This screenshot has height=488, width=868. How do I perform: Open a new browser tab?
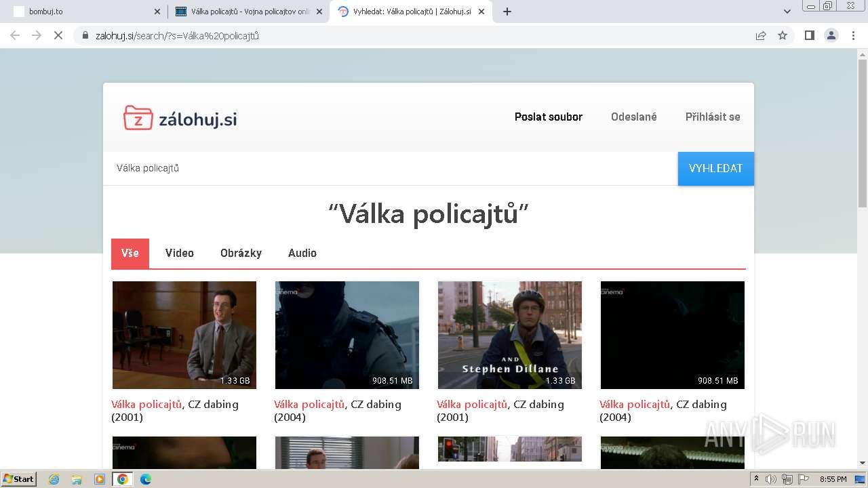[507, 12]
